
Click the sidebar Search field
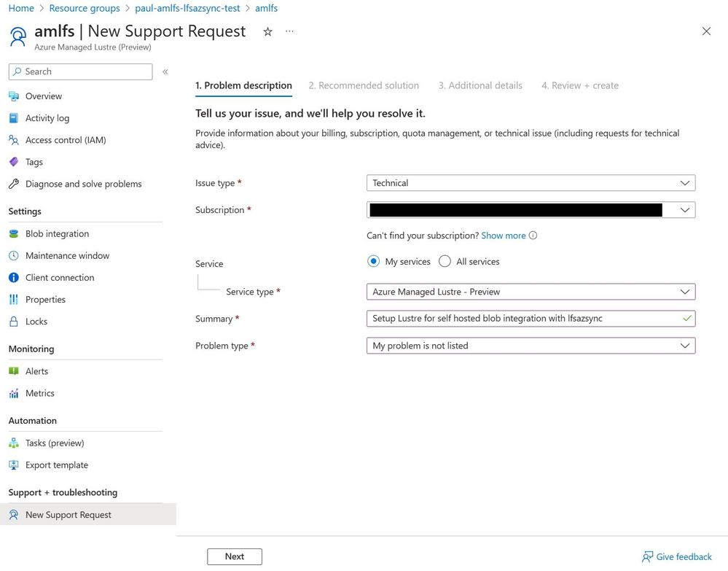(80, 71)
